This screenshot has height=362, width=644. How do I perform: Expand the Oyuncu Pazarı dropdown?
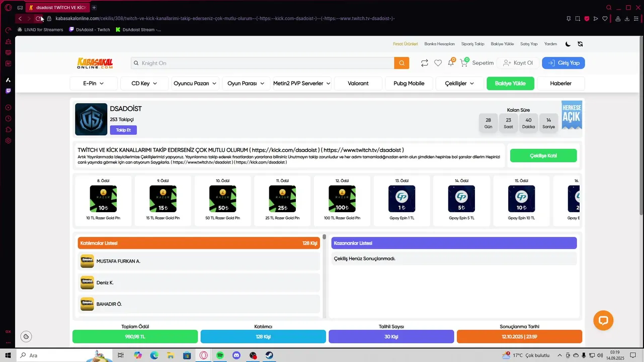(x=195, y=83)
